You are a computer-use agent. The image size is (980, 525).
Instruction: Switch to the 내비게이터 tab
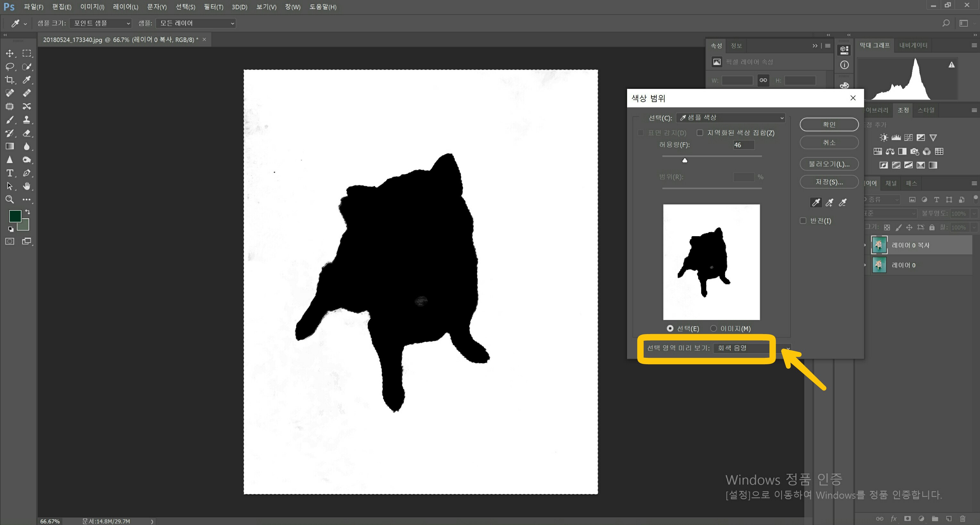(913, 45)
